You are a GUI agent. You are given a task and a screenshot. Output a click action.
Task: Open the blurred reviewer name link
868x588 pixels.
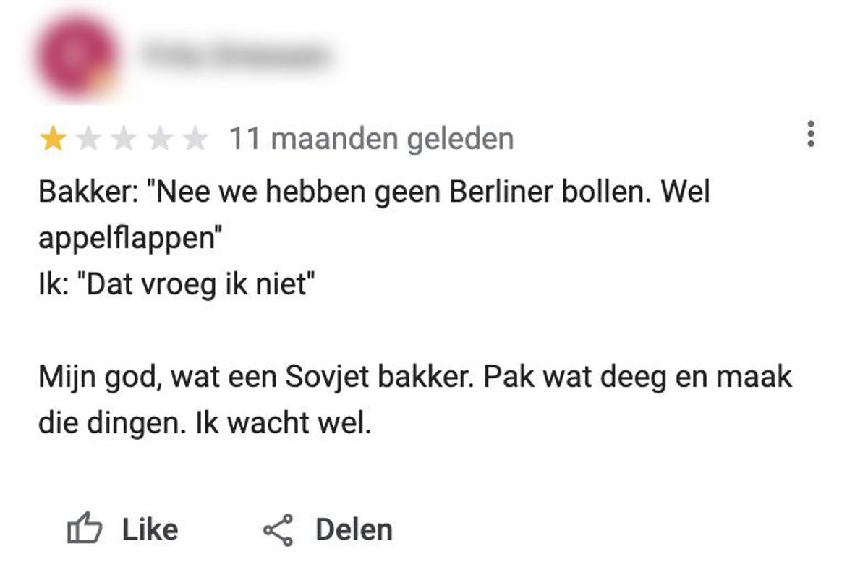[x=234, y=55]
